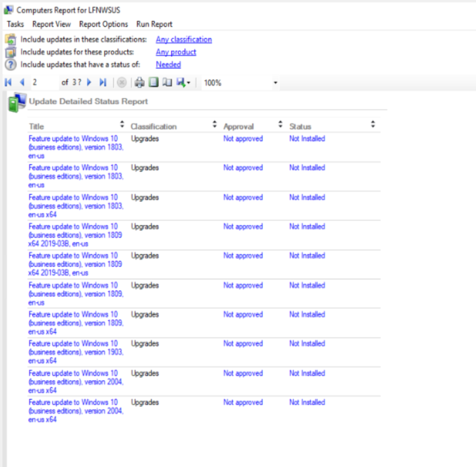Sort by Approval column arrows

[x=280, y=124]
